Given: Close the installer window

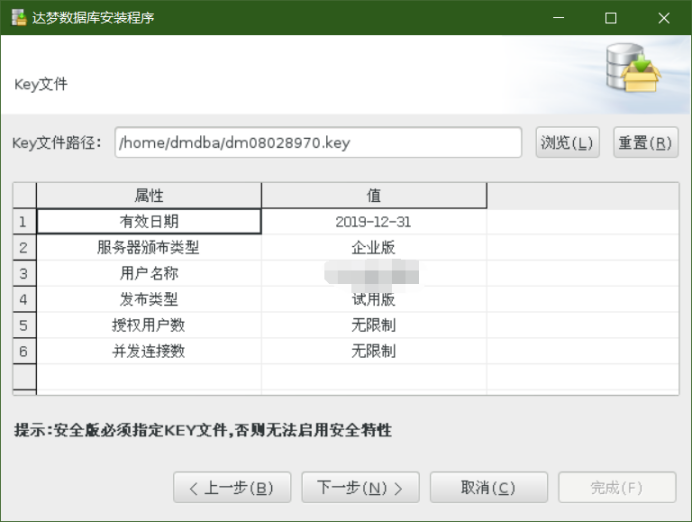Looking at the screenshot, I should pos(664,18).
